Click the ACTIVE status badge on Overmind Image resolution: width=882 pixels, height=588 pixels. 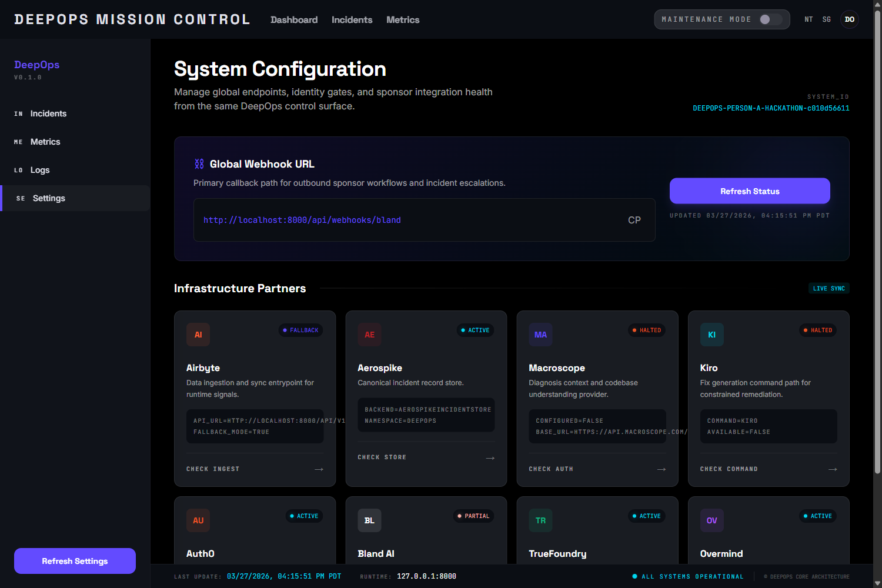818,516
